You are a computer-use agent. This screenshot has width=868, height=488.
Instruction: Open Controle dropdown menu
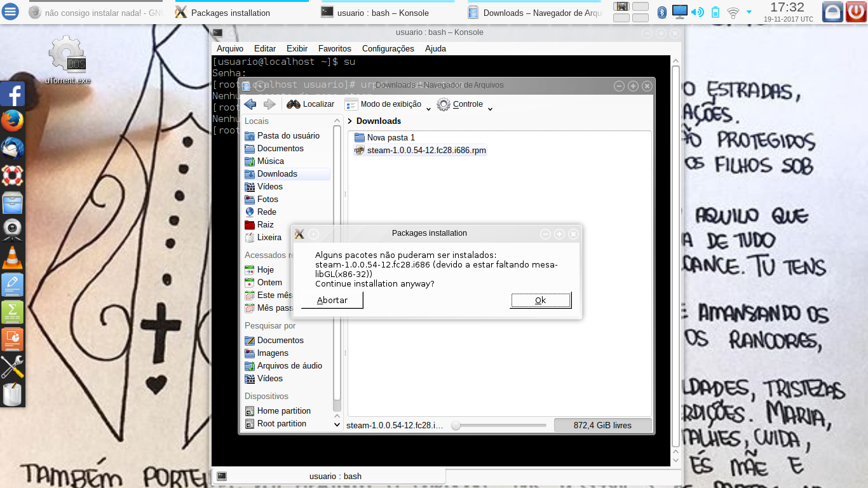(465, 104)
